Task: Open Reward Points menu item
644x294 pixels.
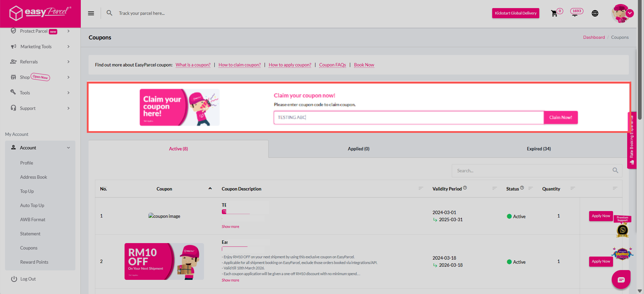Action: (x=34, y=262)
